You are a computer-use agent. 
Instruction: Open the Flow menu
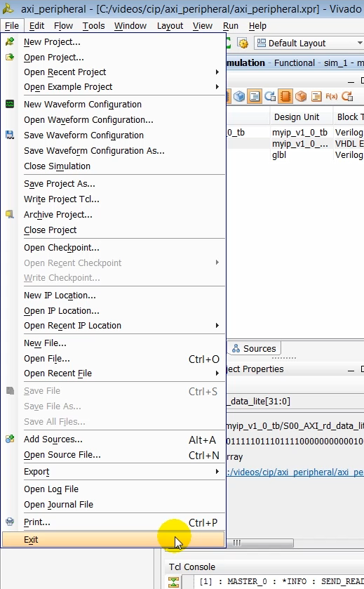point(63,25)
